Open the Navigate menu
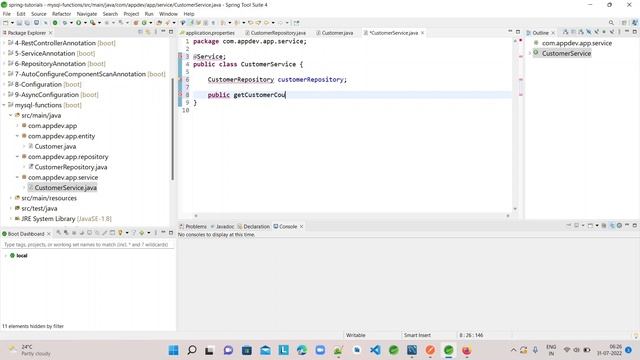This screenshot has height=360, width=640. coord(87,14)
